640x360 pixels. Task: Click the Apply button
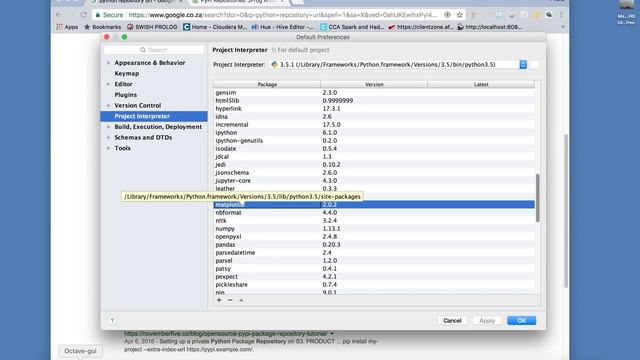(x=487, y=320)
